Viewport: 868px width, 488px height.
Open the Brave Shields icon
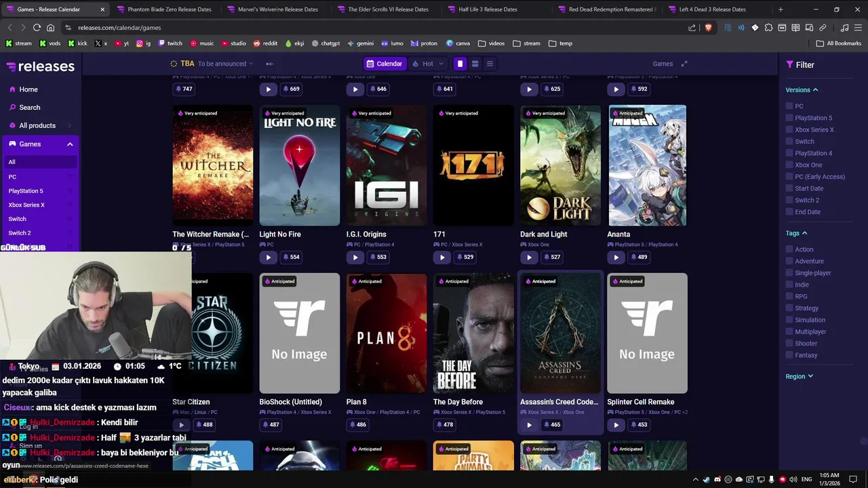pyautogui.click(x=708, y=28)
